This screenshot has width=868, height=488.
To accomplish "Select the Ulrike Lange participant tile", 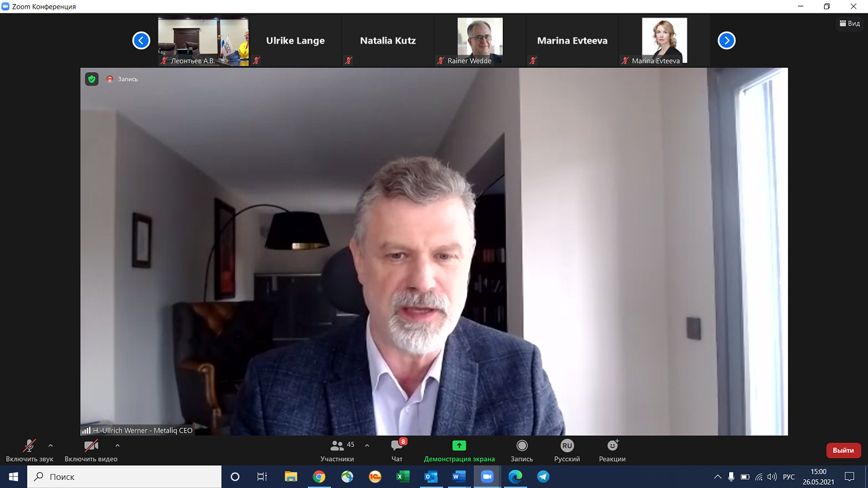I will [x=295, y=40].
